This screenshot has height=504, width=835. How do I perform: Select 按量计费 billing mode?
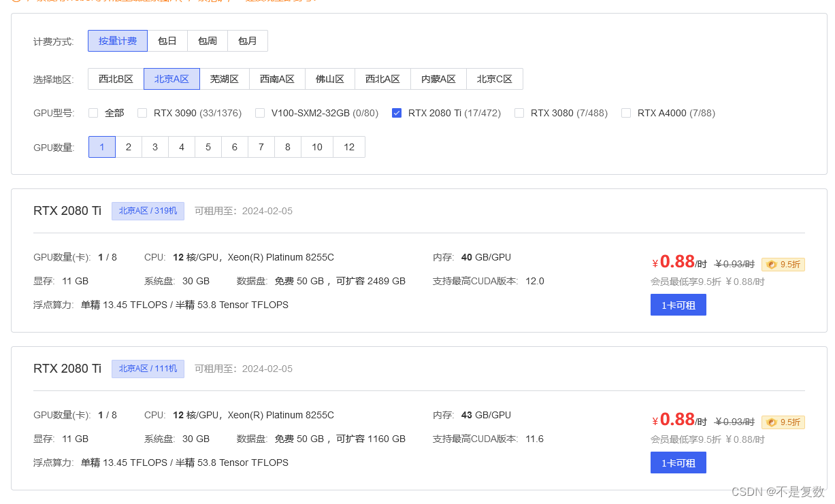(x=118, y=41)
